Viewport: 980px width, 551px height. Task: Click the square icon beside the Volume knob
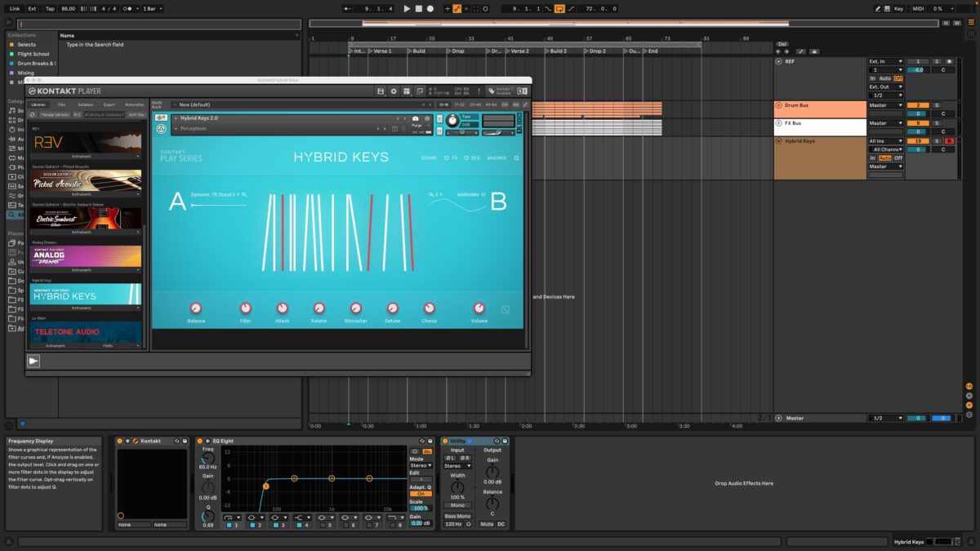pos(506,310)
